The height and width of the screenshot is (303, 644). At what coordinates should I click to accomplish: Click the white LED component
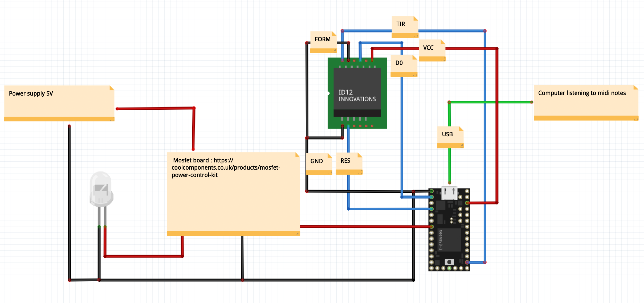pos(101,190)
